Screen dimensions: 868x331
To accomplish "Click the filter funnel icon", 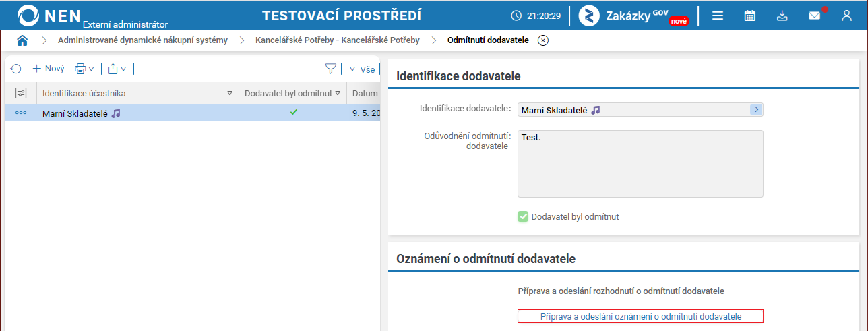I will pos(330,69).
